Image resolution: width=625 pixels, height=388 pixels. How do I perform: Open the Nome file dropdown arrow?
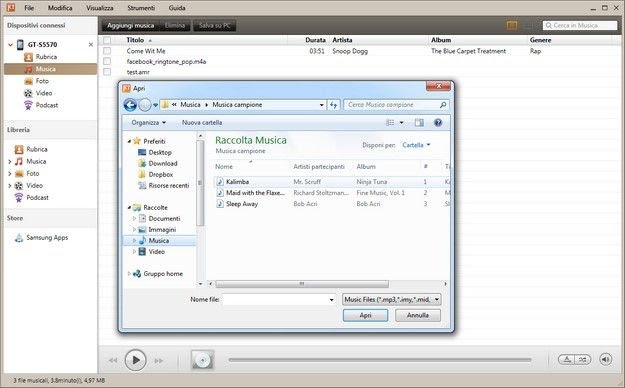click(332, 299)
